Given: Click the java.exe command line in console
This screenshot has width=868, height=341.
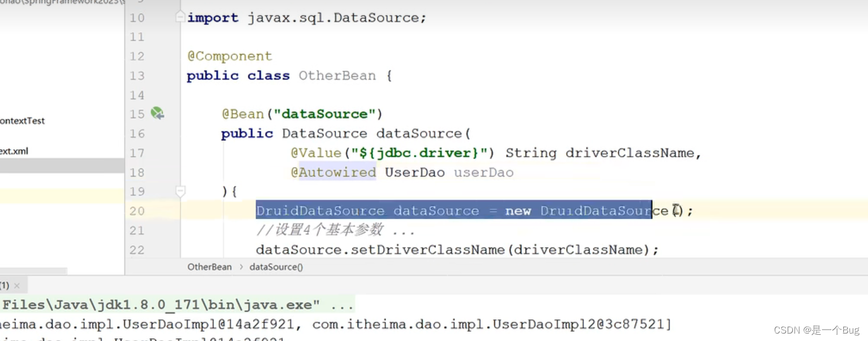Looking at the screenshot, I should coord(177,305).
